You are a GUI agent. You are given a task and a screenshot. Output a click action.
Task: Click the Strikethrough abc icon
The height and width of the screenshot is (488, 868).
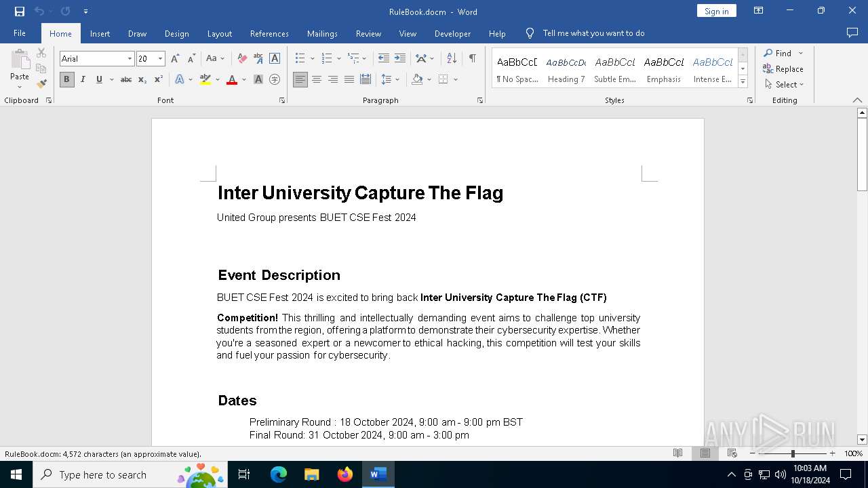click(x=126, y=79)
